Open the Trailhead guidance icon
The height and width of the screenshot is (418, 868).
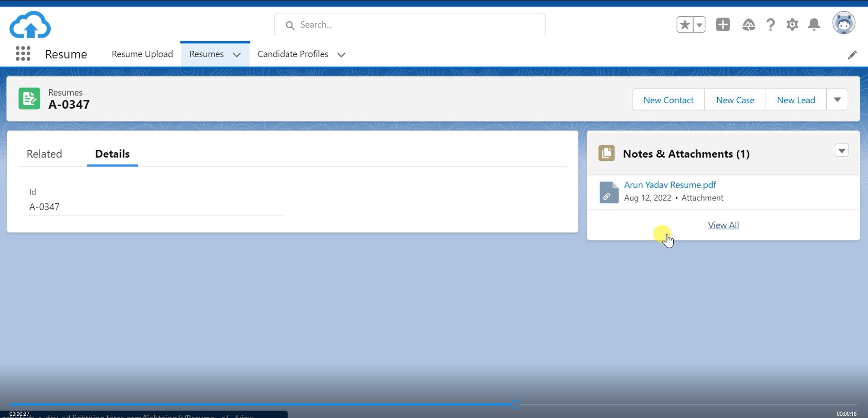tap(748, 24)
